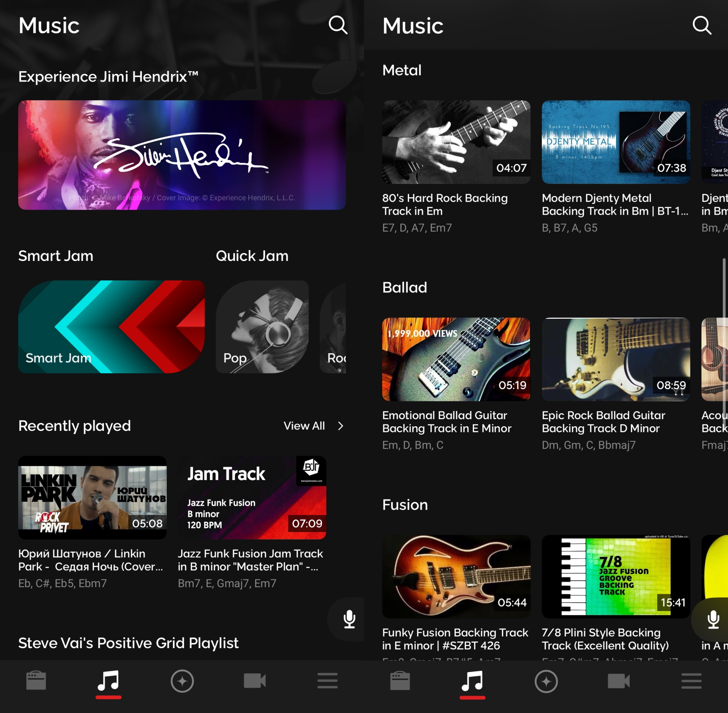Tap View All for Recently played
The width and height of the screenshot is (728, 713).
pos(304,426)
